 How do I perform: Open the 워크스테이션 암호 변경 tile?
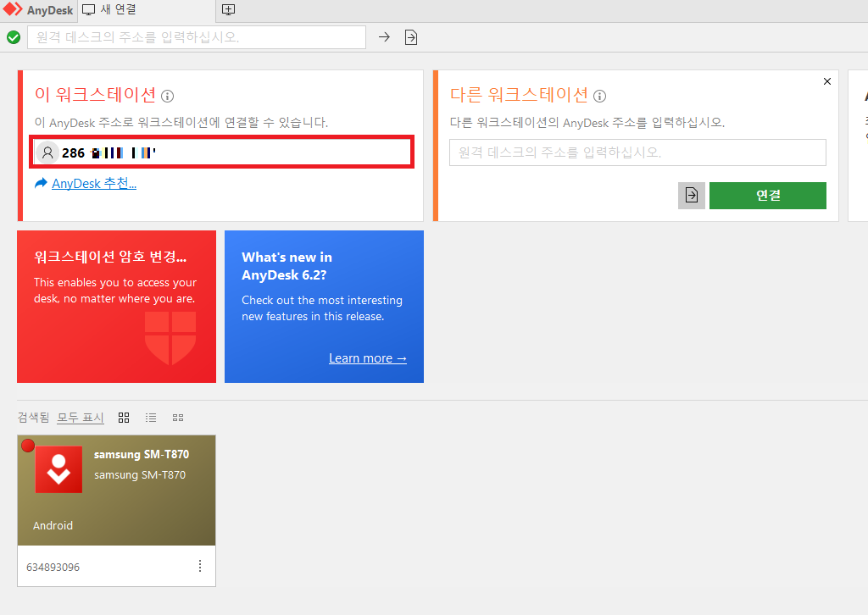click(116, 307)
